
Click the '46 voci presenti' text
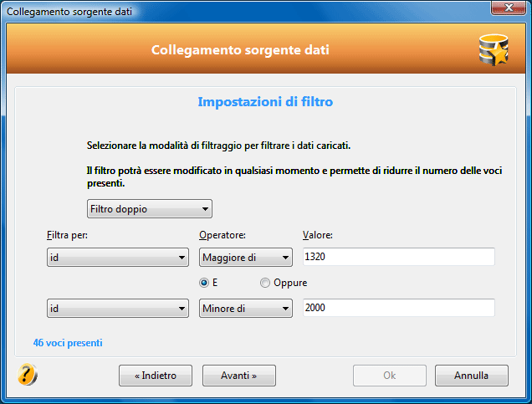click(68, 343)
